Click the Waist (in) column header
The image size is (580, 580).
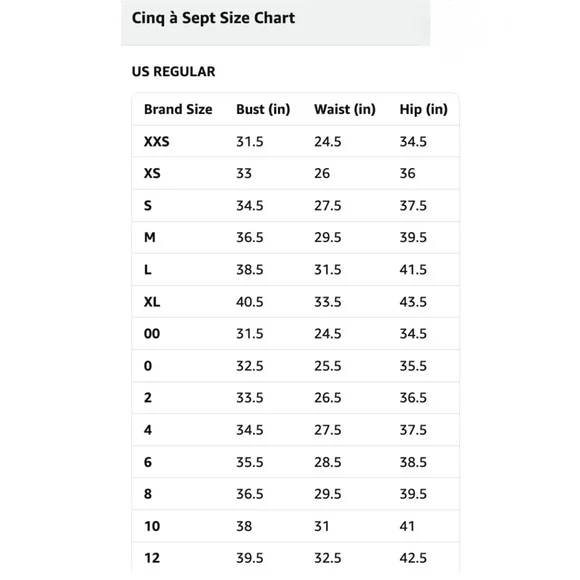pyautogui.click(x=345, y=109)
